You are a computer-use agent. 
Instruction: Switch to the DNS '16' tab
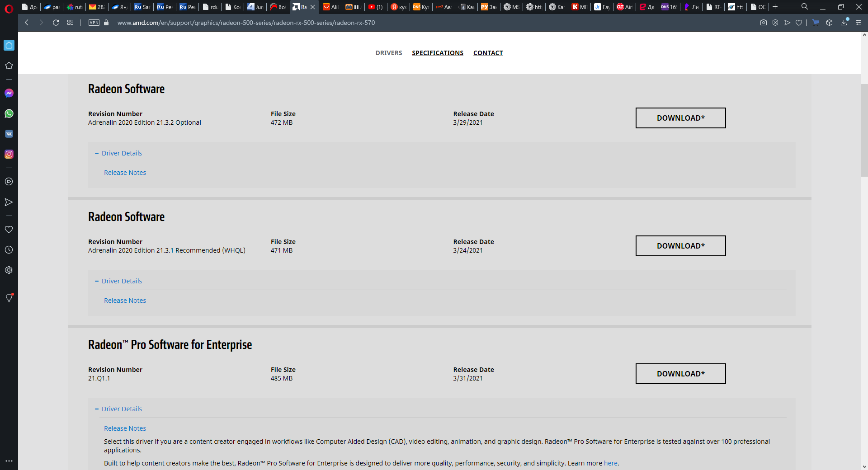click(x=669, y=7)
